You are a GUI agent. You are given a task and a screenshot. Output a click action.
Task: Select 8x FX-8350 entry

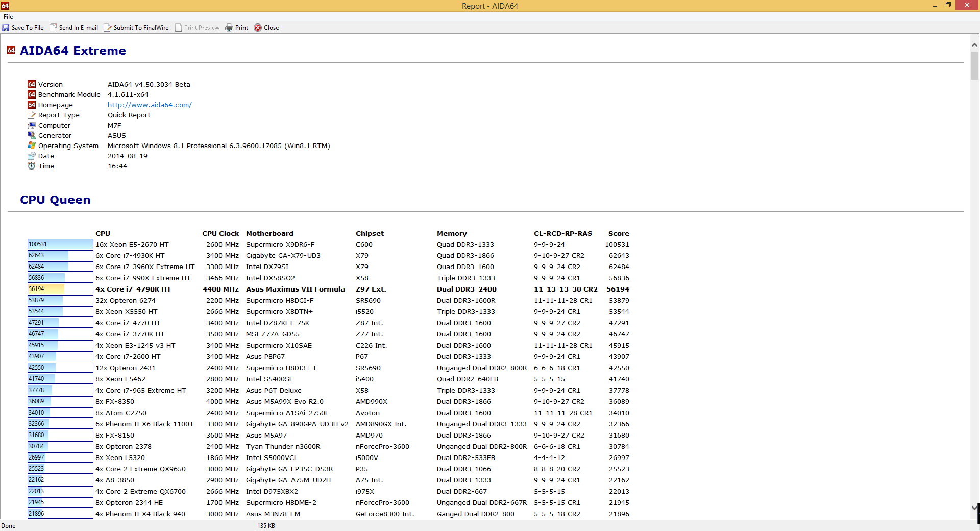115,401
